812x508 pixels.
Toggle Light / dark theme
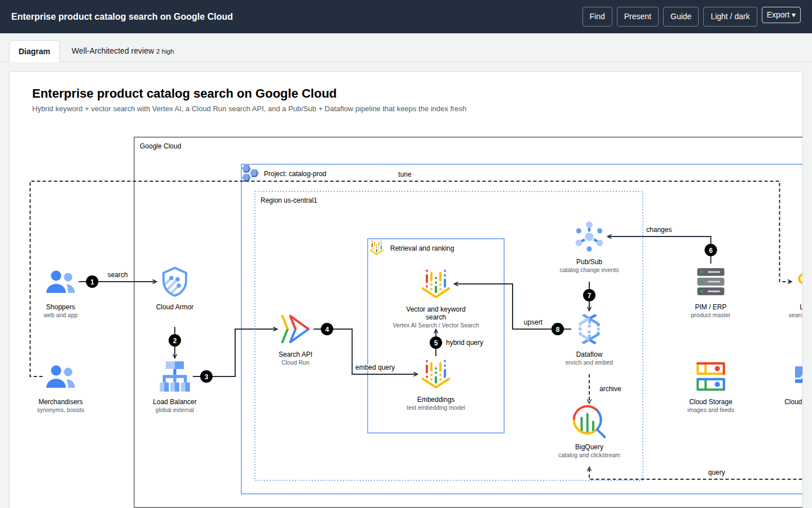pyautogui.click(x=730, y=16)
